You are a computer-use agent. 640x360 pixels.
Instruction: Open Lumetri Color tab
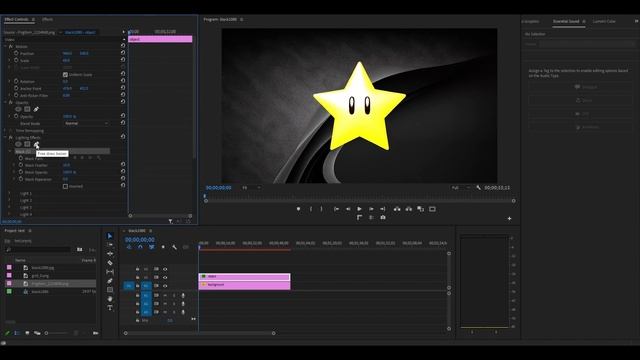[x=604, y=21]
